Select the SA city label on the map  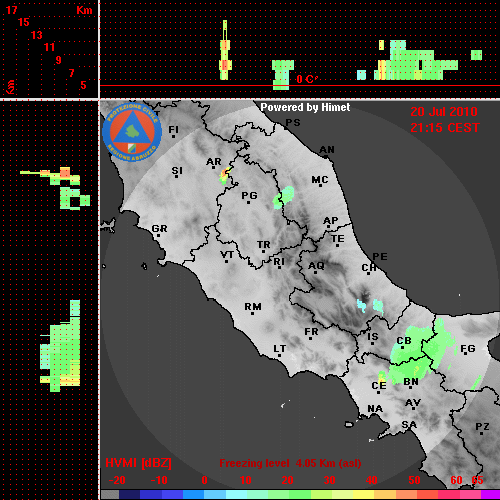pos(409,425)
